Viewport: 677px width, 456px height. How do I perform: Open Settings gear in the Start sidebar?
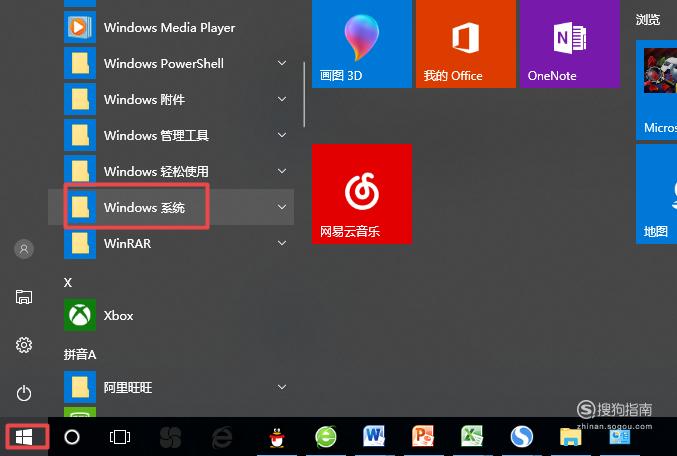24,345
